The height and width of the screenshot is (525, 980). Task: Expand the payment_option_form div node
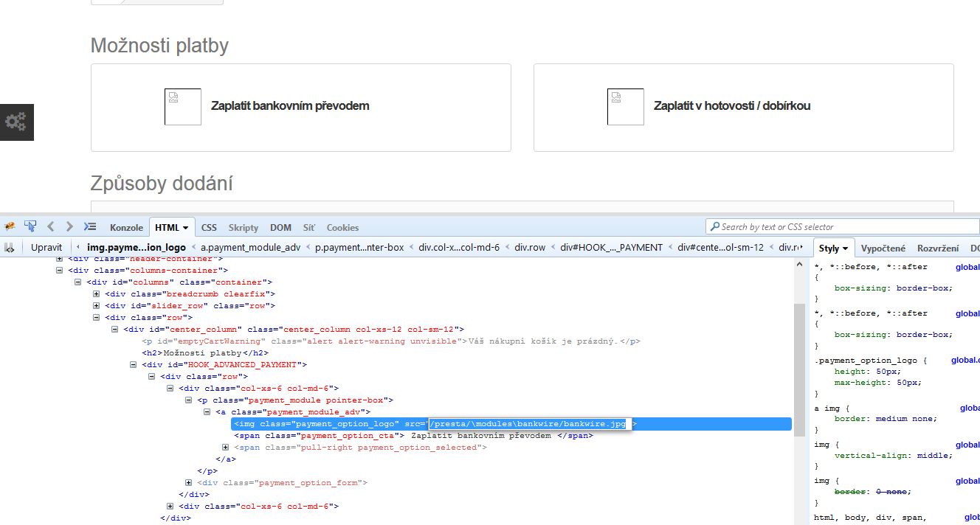click(x=190, y=483)
